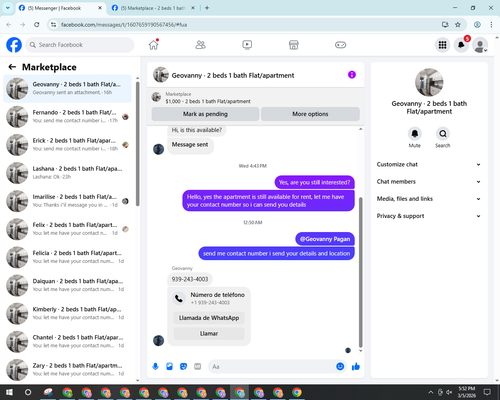Expand Media, files and links section
Viewport: 500px width, 400px height.
click(x=429, y=199)
